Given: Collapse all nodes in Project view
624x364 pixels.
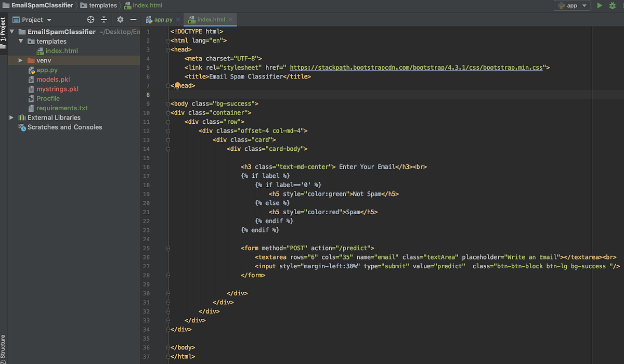Looking at the screenshot, I should coord(104,19).
